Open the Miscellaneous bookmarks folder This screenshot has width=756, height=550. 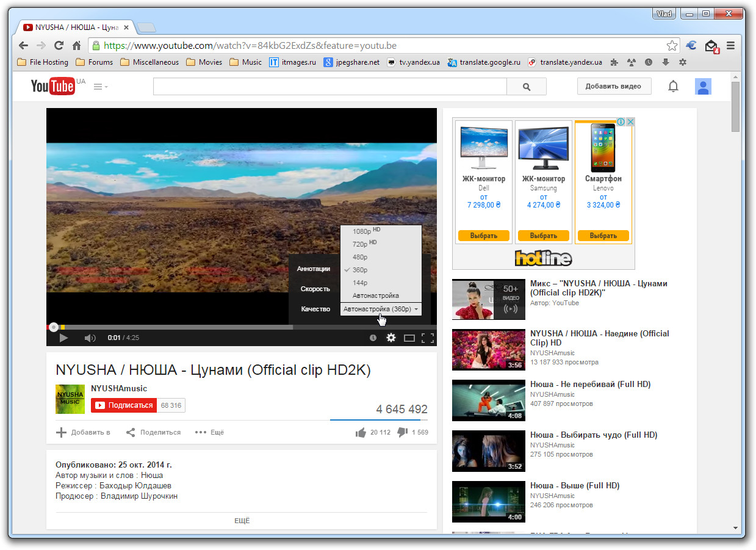click(149, 62)
